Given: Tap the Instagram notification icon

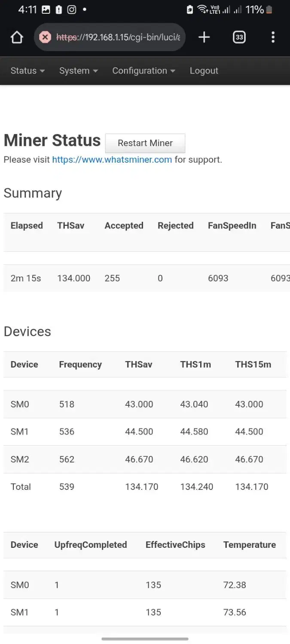Looking at the screenshot, I should pos(72,9).
